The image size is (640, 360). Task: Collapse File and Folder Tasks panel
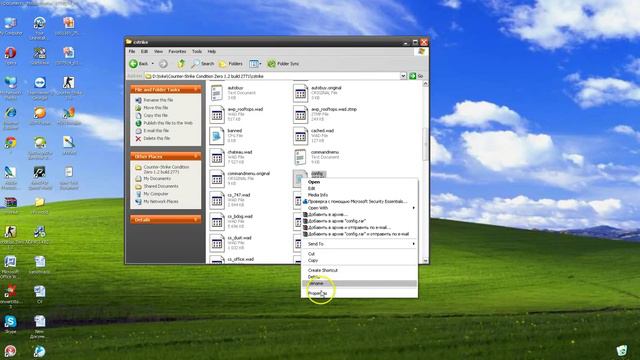pyautogui.click(x=196, y=89)
